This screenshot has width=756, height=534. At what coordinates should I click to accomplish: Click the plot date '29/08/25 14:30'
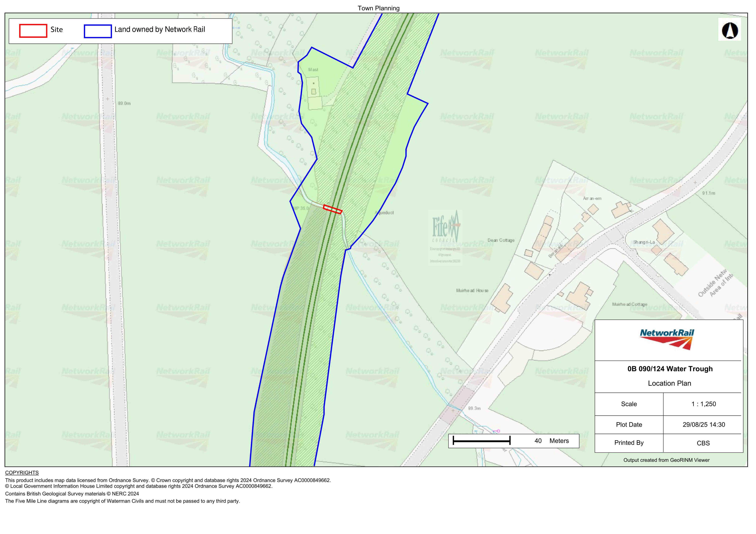coord(704,425)
